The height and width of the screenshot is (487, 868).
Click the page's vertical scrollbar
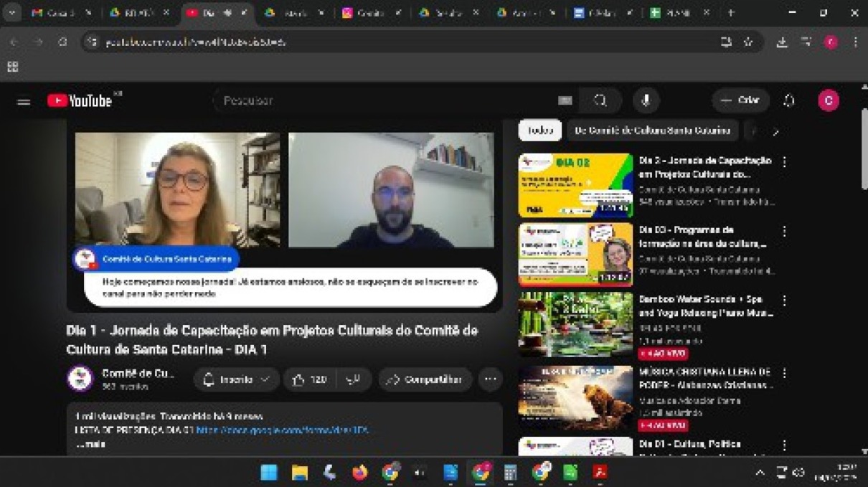tap(864, 151)
